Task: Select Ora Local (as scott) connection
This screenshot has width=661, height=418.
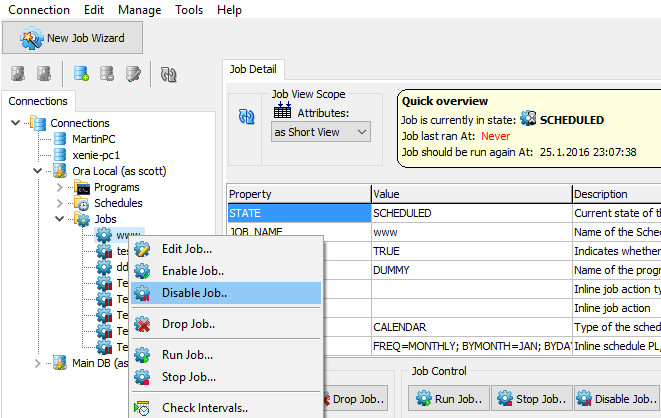Action: pyautogui.click(x=119, y=171)
